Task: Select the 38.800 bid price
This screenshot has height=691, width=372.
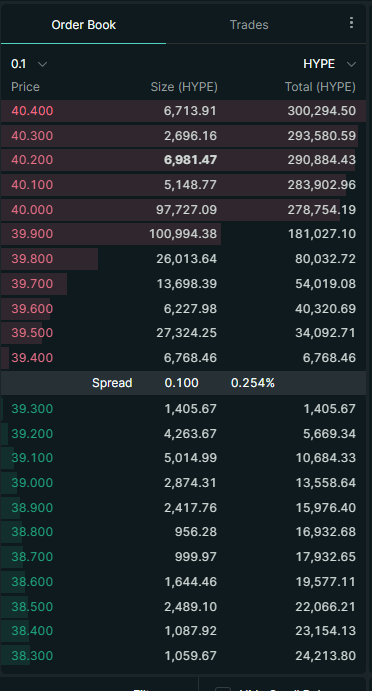Action: tap(32, 532)
